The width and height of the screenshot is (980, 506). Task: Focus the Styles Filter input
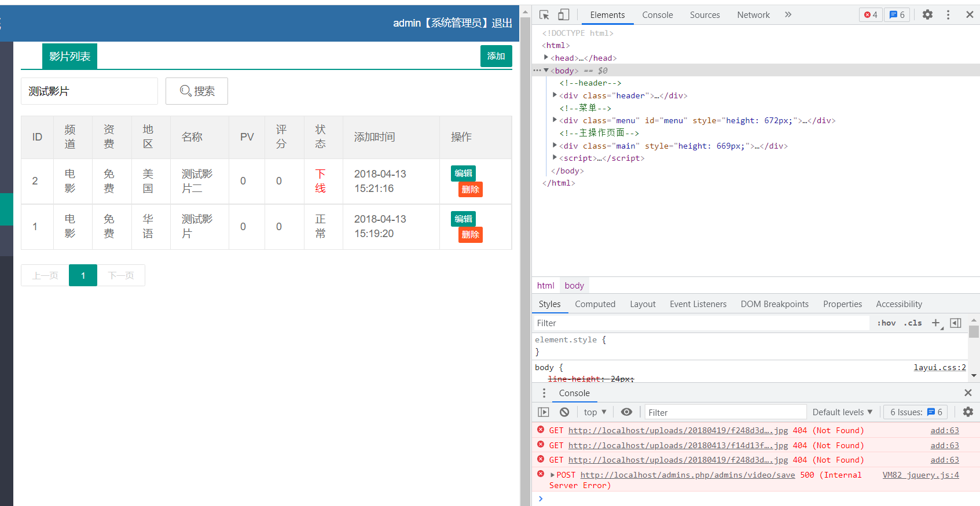[701, 323]
